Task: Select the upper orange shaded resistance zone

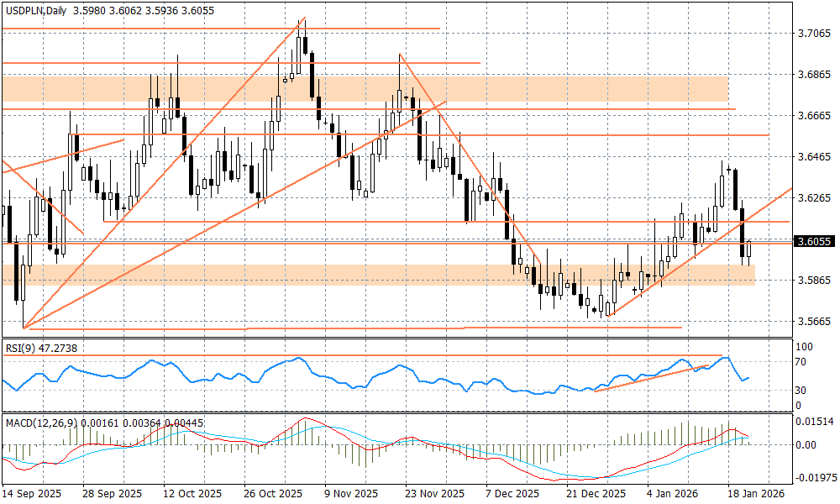Action: point(365,89)
